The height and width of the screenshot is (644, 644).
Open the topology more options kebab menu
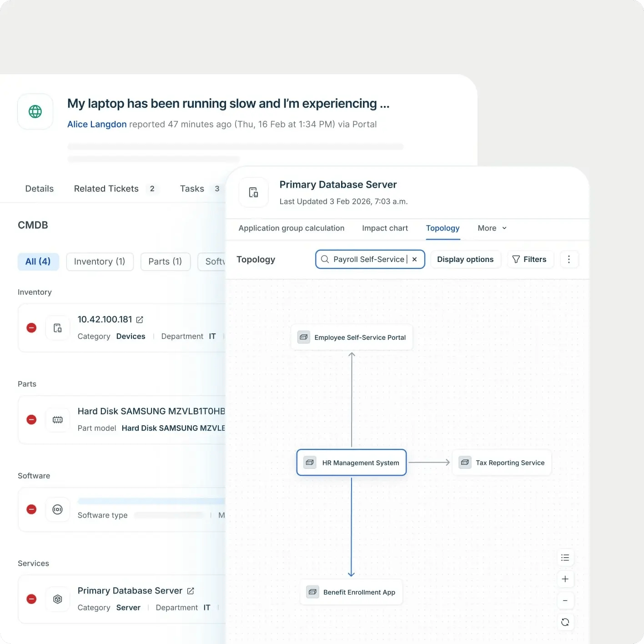point(569,259)
